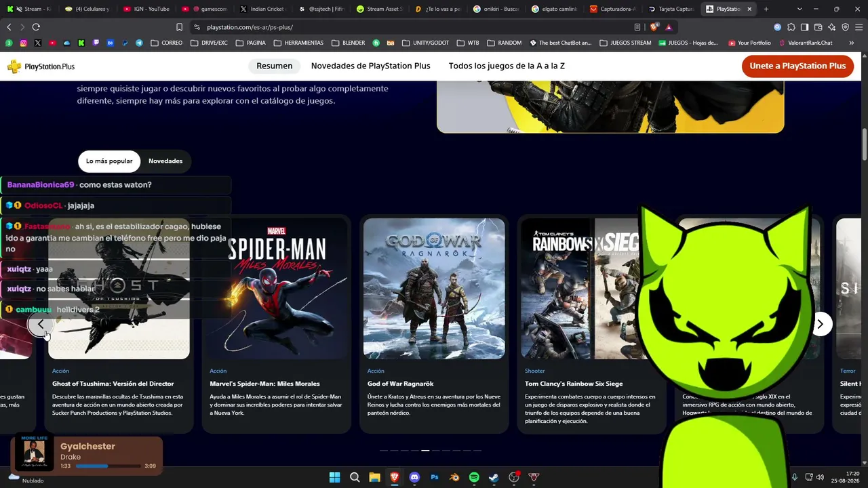The image size is (868, 488).
Task: Open the Windows Start menu
Action: click(334, 477)
